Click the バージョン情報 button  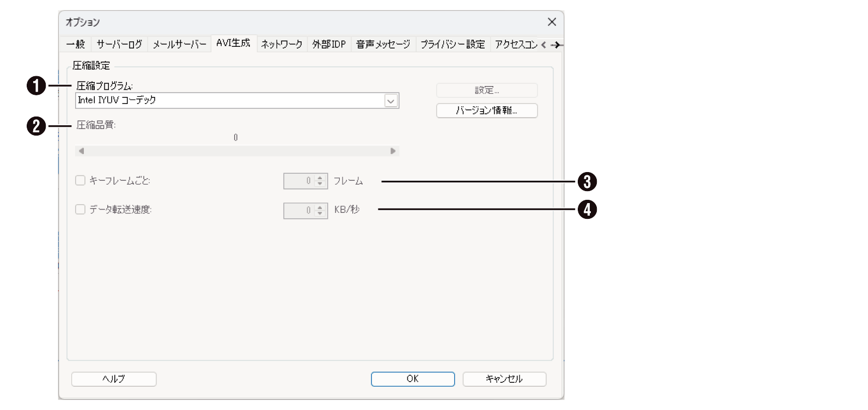486,111
